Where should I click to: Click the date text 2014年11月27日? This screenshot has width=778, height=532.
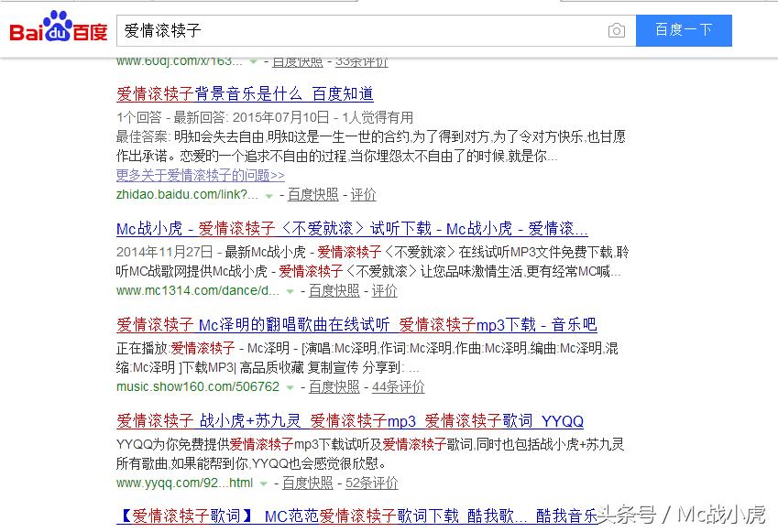click(x=164, y=252)
